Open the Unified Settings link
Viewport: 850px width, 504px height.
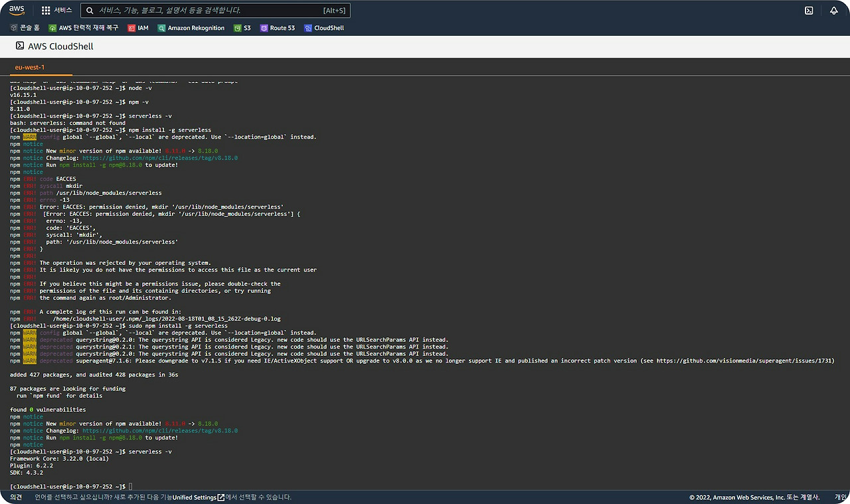pyautogui.click(x=198, y=497)
